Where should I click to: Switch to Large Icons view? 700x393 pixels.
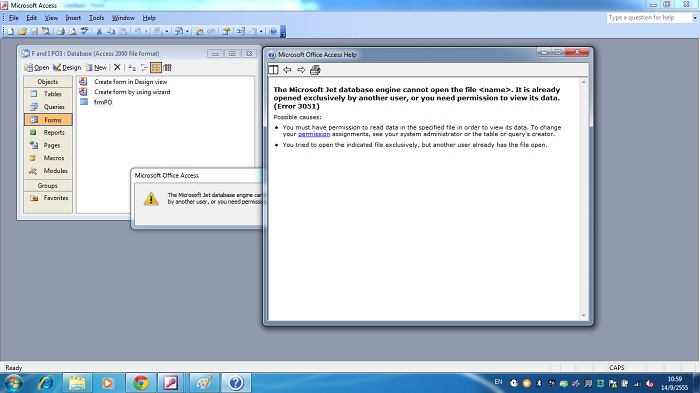click(132, 67)
